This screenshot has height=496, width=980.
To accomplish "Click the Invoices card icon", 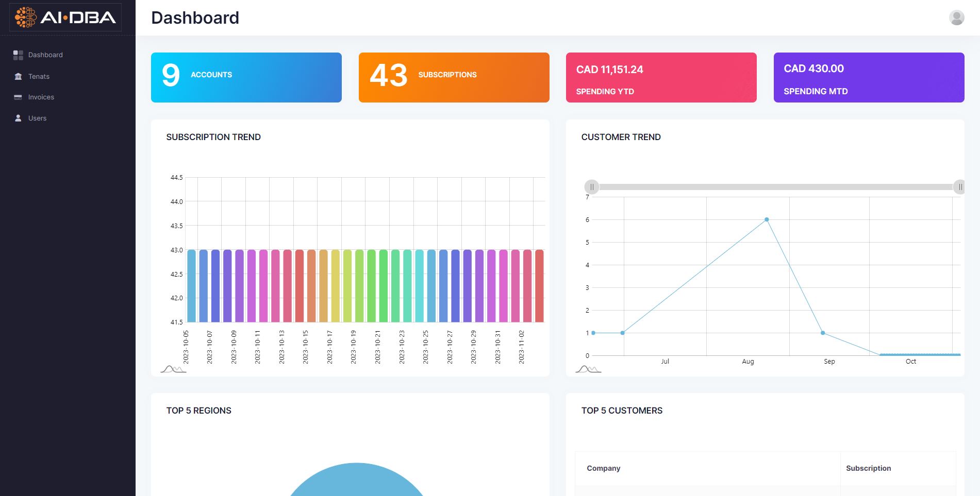I will click(x=18, y=97).
